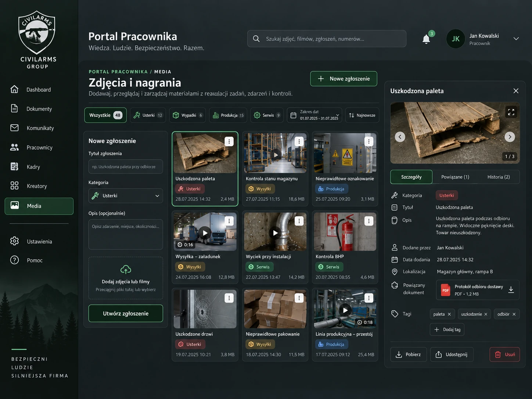Open Uszkodzone drzwi thumbnail
Viewport: 532px width, 399px height.
tap(205, 309)
